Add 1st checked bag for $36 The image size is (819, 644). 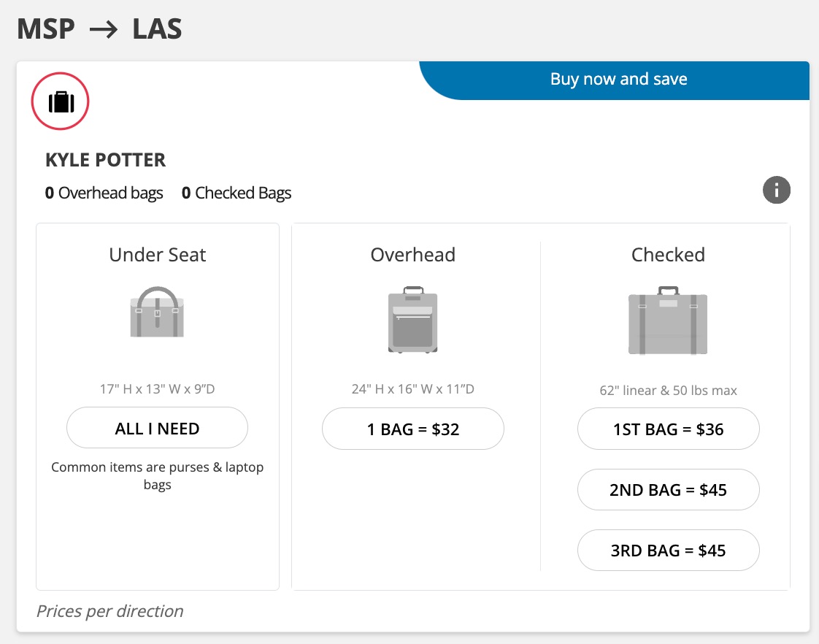coord(668,429)
